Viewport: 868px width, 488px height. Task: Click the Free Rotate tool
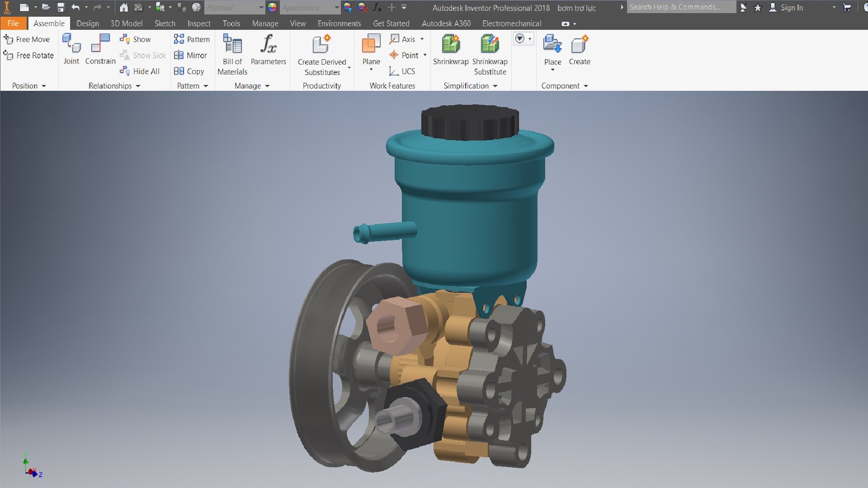(28, 55)
